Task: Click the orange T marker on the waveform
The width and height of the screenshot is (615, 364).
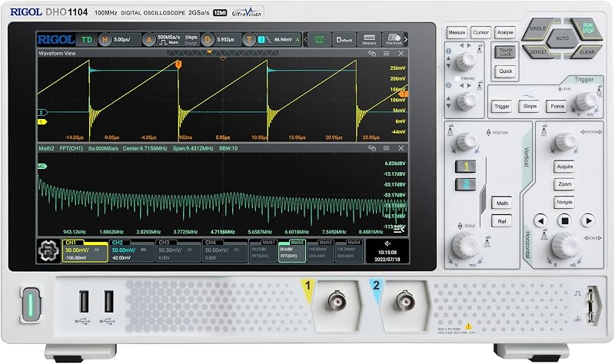Action: click(x=178, y=65)
